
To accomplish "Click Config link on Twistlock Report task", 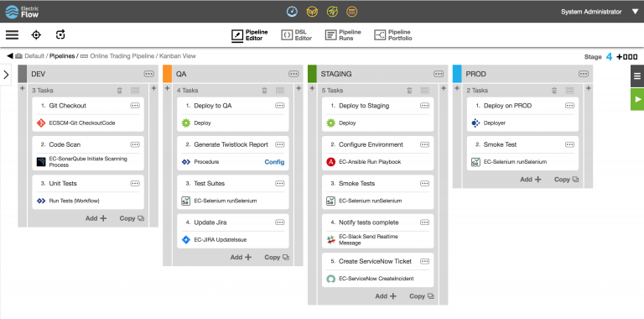I will coord(274,162).
